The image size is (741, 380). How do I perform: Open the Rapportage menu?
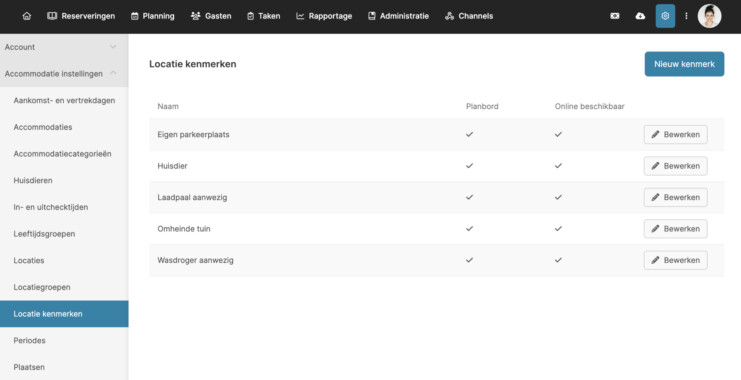tap(324, 16)
